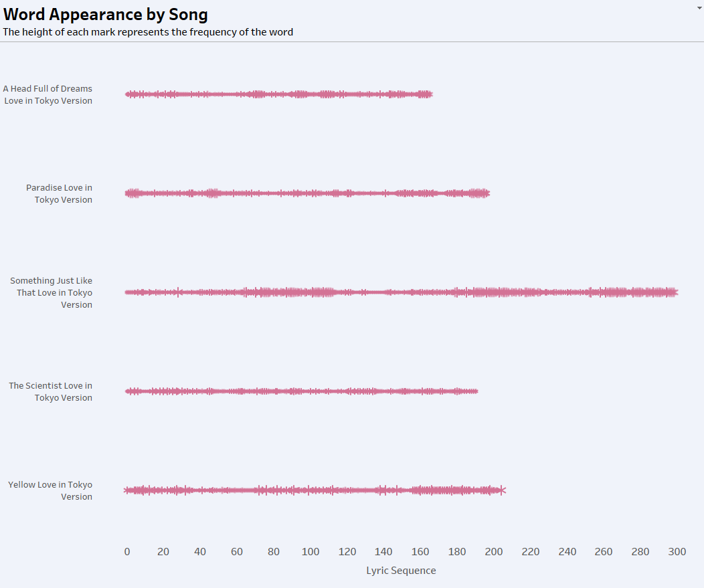704x588 pixels.
Task: Click 'Something Just Like That' row label
Action: pos(52,292)
